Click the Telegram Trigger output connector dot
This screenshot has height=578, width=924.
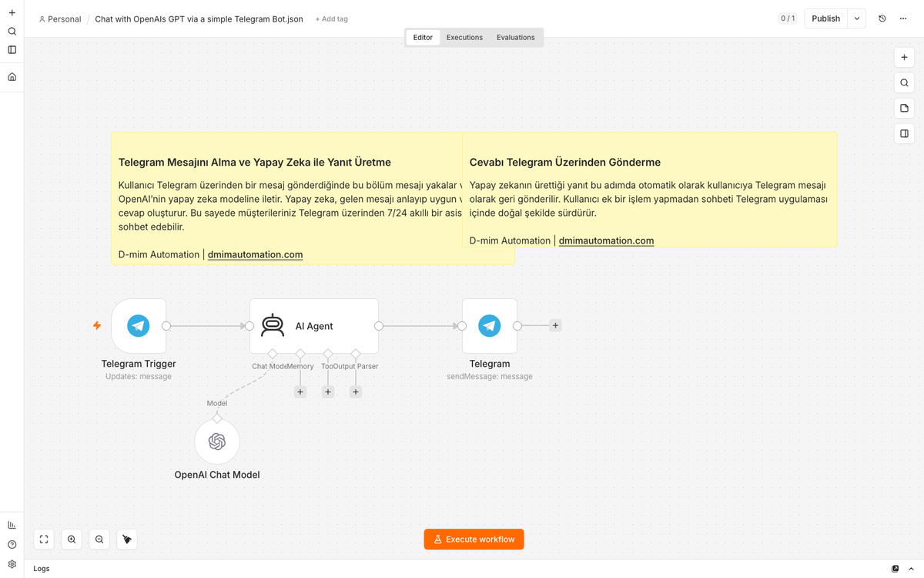[166, 326]
